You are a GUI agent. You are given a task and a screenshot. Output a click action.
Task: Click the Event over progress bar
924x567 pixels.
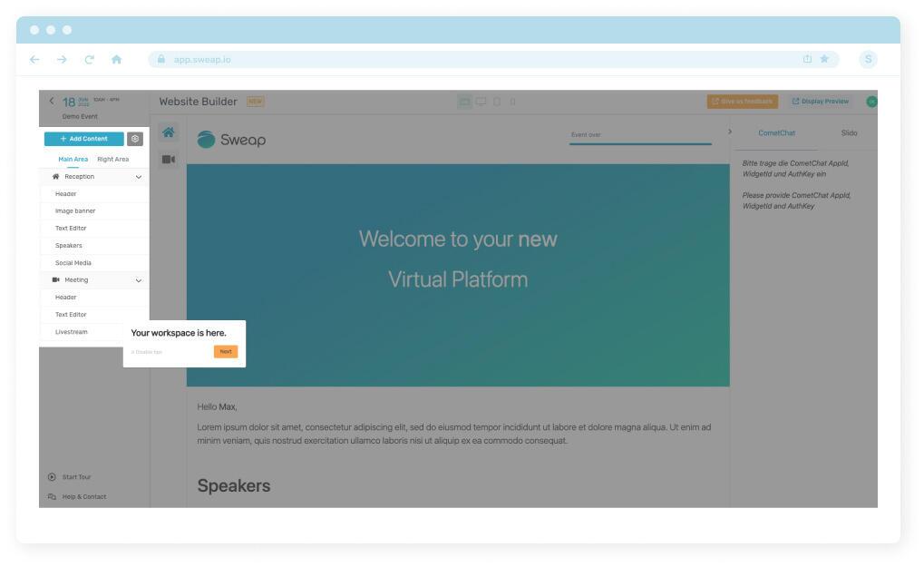[x=640, y=142]
